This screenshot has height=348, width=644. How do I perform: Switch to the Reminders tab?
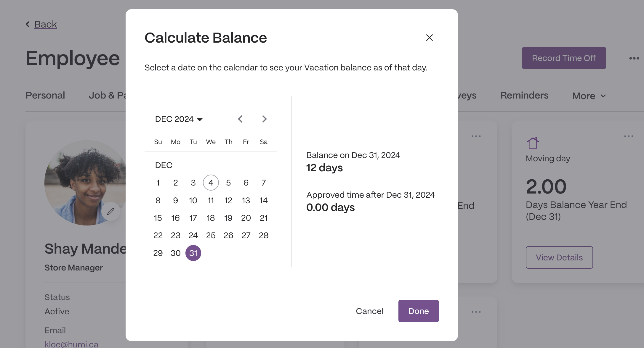524,95
